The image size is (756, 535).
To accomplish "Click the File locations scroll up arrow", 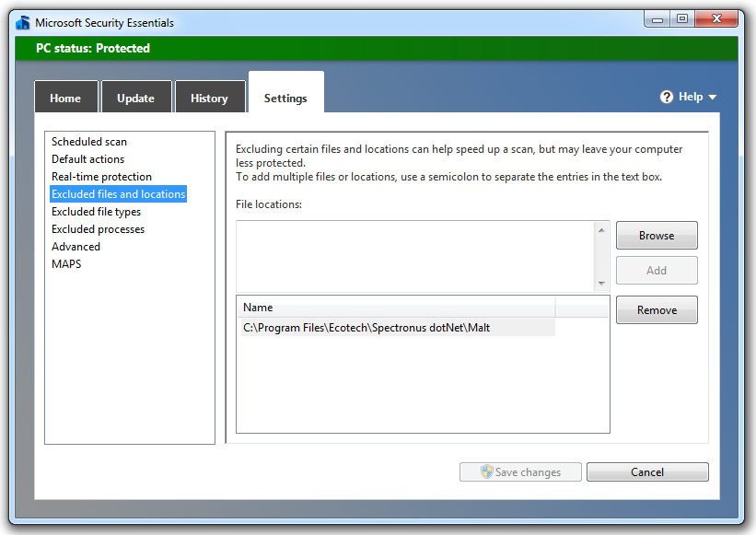I will (x=601, y=230).
